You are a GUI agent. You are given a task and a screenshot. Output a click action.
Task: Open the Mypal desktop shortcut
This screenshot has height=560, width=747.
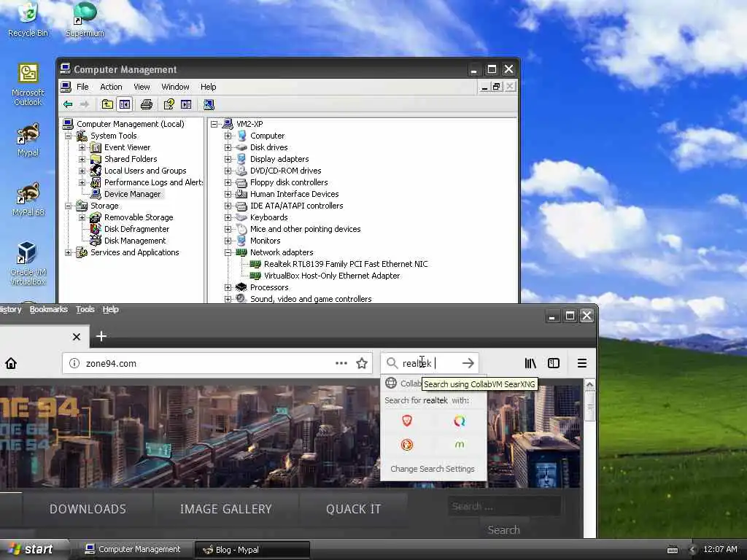(28, 140)
